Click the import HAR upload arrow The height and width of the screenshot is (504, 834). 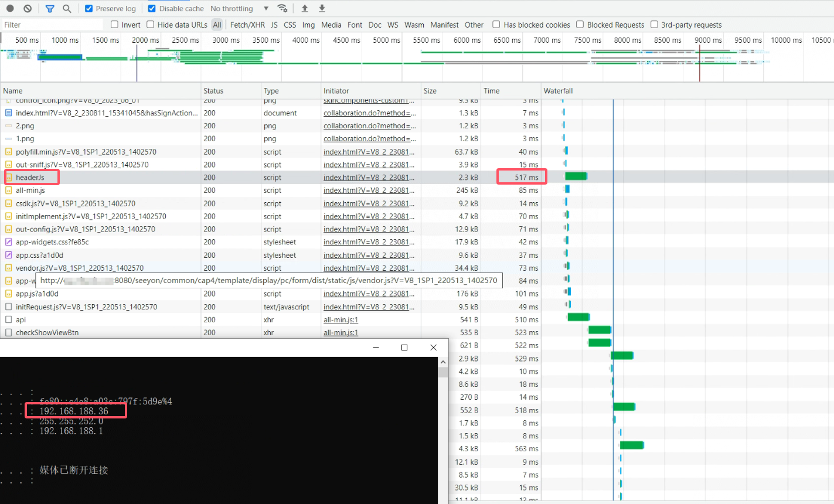(x=305, y=9)
